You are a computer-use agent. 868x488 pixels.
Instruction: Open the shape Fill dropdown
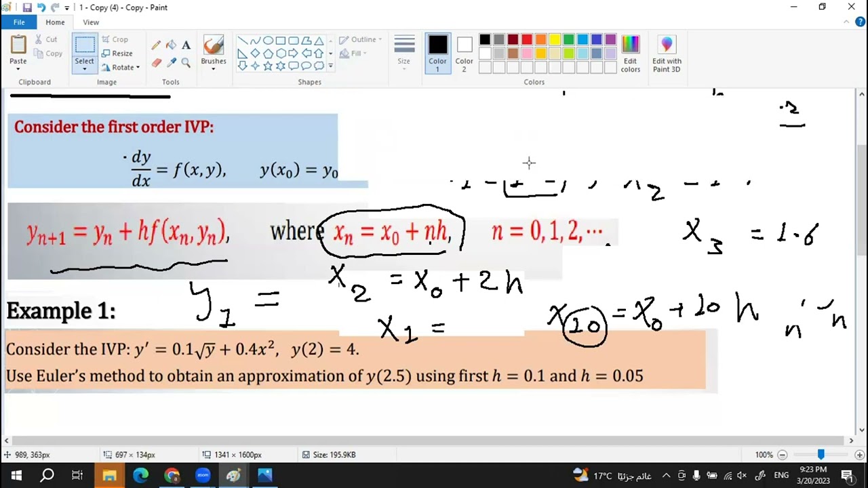pos(353,54)
